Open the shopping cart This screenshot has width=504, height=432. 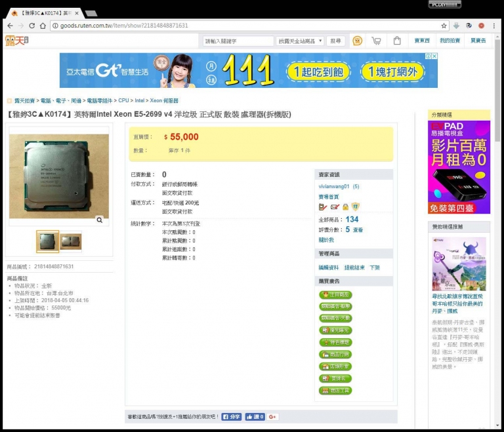tap(377, 41)
